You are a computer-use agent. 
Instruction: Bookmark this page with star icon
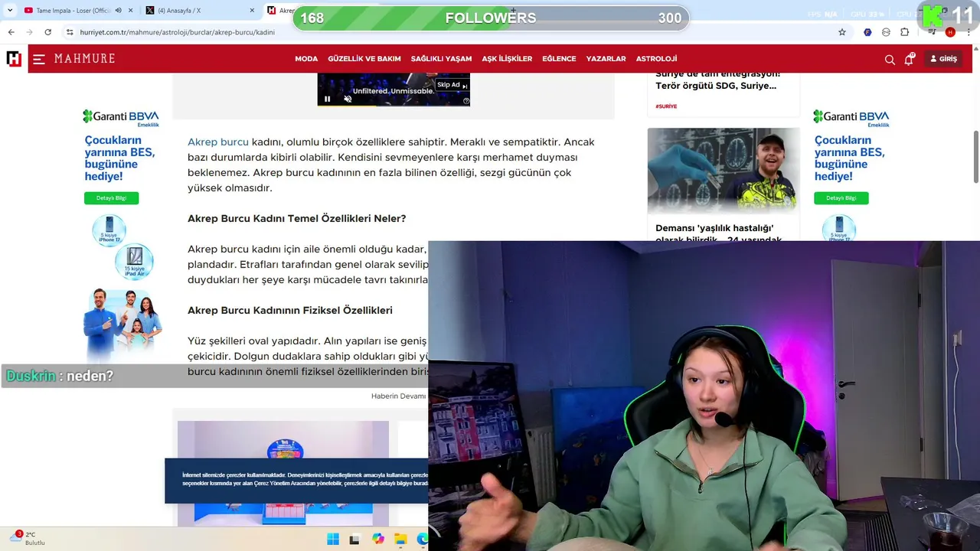coord(842,32)
